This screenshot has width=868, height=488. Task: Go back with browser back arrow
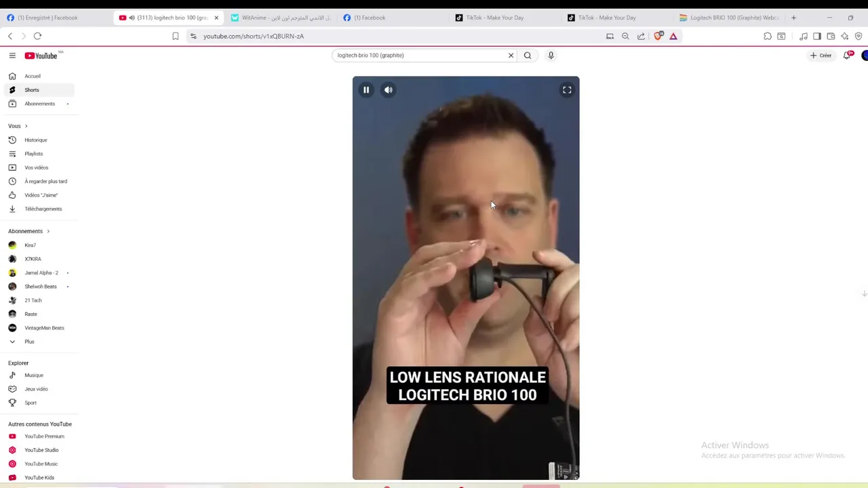pos(10,36)
